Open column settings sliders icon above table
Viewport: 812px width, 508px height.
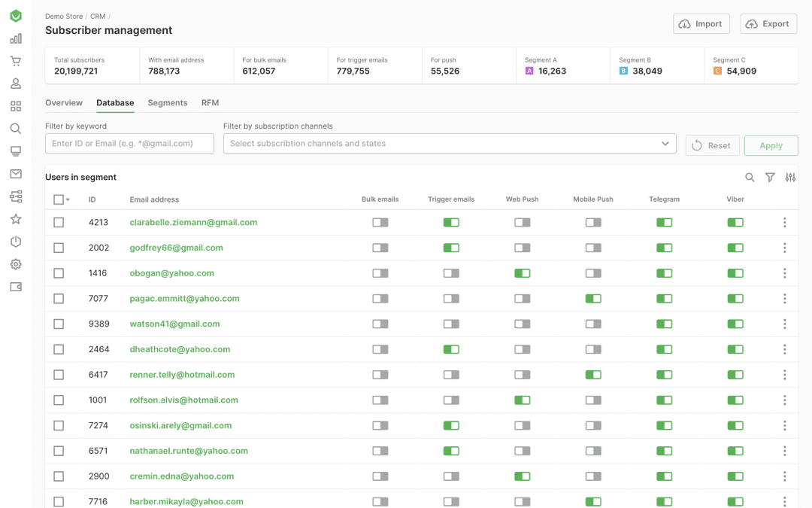pyautogui.click(x=790, y=178)
